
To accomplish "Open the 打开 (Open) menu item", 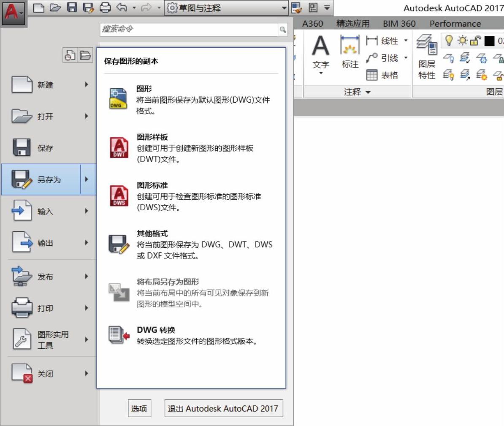I will [49, 117].
